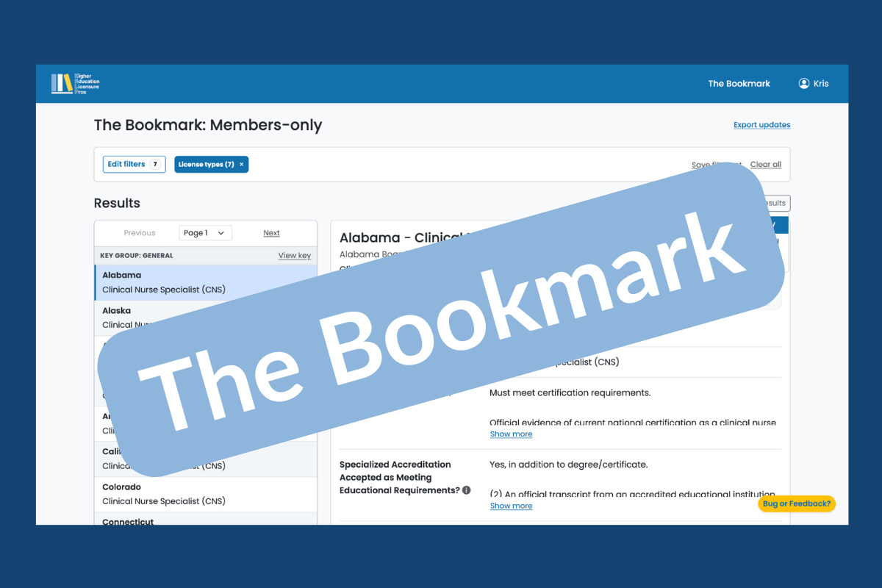
Task: Select the Alaska result row
Action: click(206, 318)
